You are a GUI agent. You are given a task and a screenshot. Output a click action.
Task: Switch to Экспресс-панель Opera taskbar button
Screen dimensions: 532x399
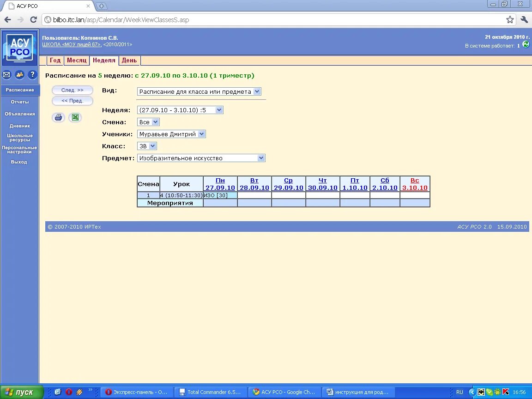click(137, 392)
